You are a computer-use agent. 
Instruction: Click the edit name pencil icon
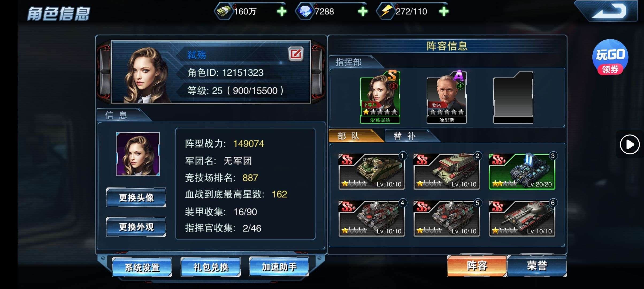tap(296, 54)
